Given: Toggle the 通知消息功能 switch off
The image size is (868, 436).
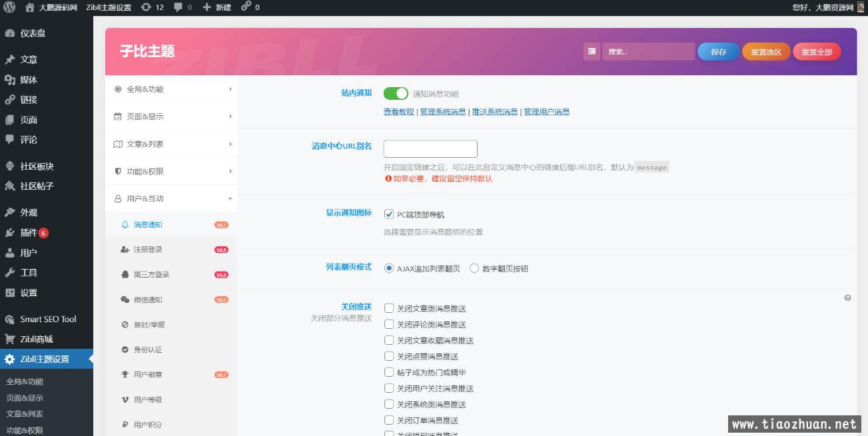Looking at the screenshot, I should tap(396, 94).
